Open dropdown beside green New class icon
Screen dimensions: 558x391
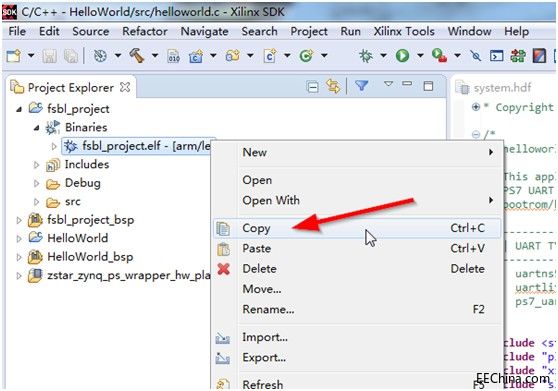coord(324,56)
